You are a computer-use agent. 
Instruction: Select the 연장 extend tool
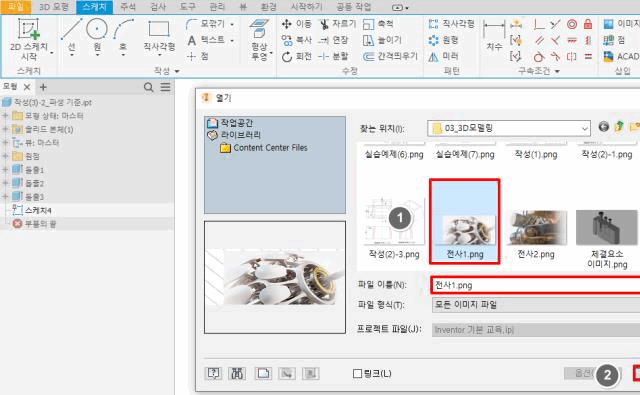(x=333, y=40)
